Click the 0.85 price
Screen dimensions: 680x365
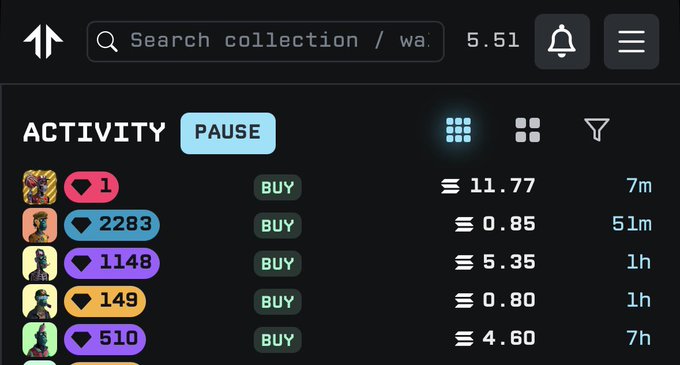tap(509, 225)
